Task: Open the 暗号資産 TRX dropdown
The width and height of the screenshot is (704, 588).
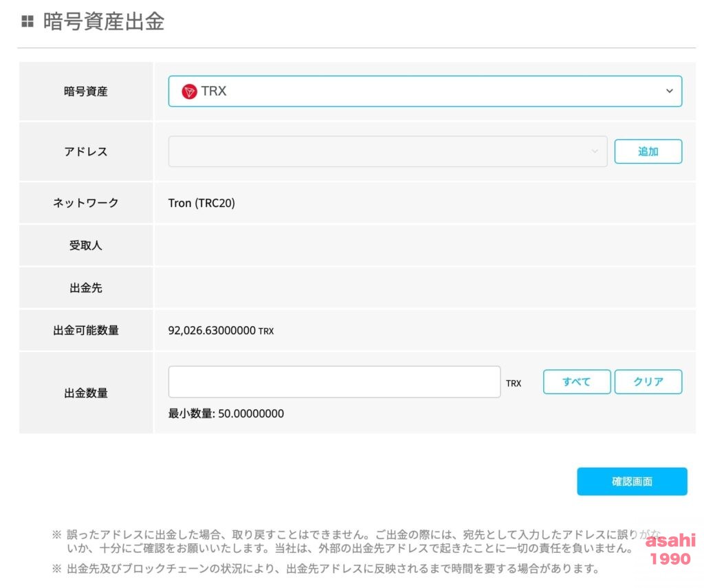Action: [x=424, y=91]
